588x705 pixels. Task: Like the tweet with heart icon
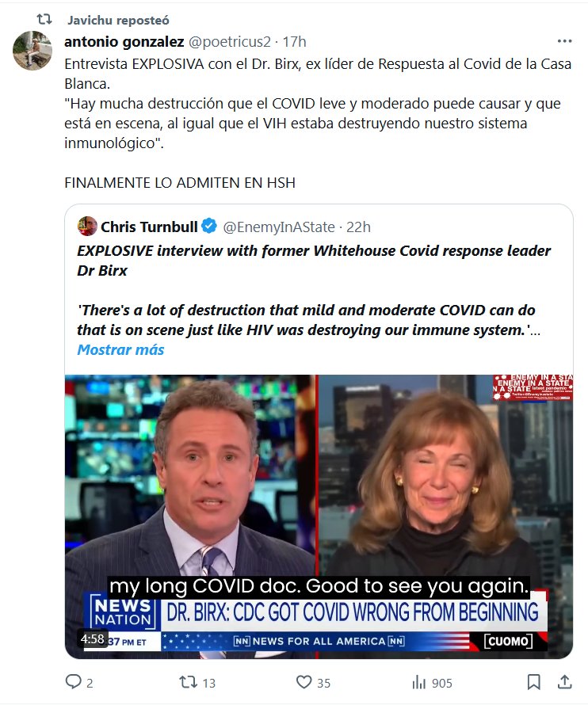[x=304, y=682]
